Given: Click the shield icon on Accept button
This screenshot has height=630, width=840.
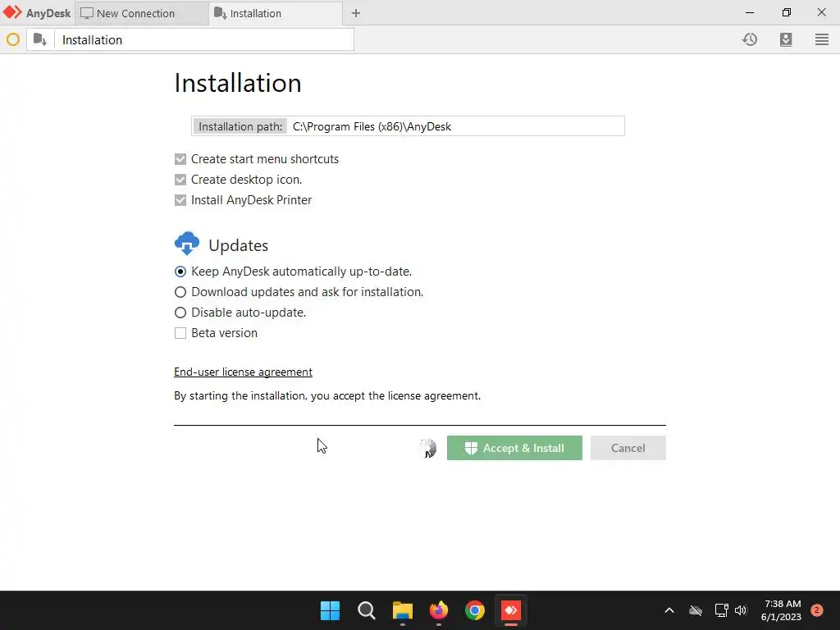Looking at the screenshot, I should click(471, 449).
